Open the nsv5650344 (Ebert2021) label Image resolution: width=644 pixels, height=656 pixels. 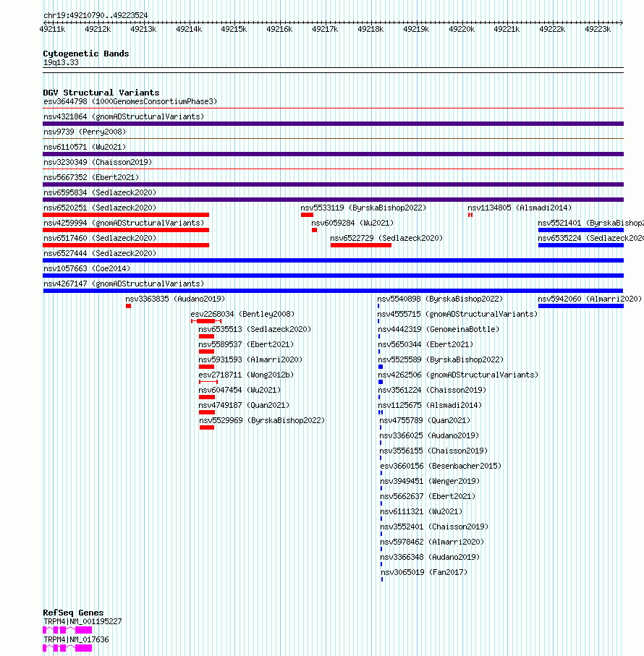click(x=425, y=344)
